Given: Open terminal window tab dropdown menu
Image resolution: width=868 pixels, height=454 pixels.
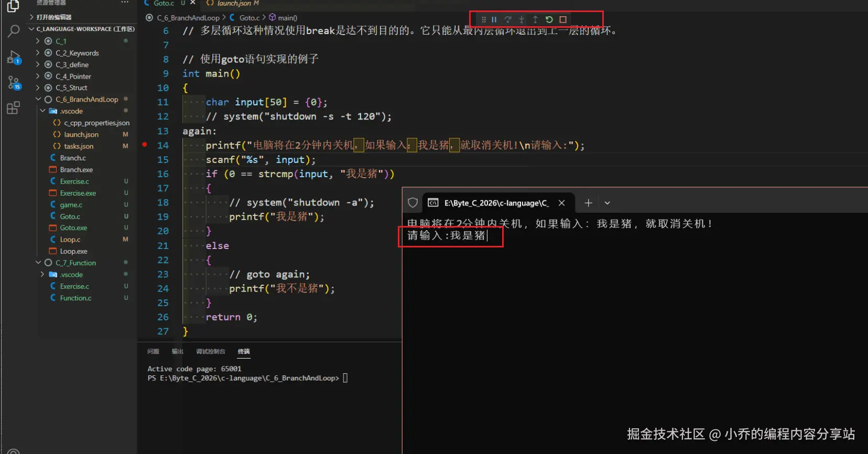Looking at the screenshot, I should (607, 203).
